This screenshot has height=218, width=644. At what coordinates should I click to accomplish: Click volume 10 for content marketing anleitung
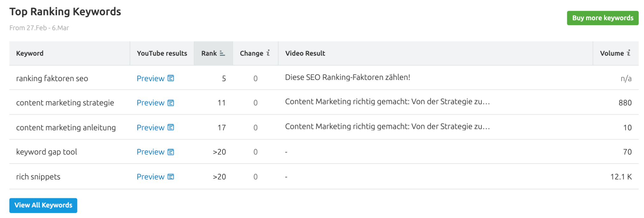point(627,128)
